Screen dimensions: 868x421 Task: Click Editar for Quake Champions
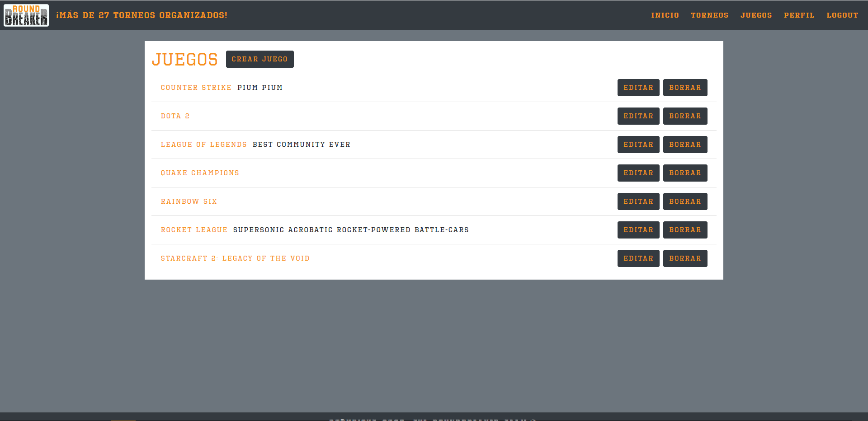(638, 173)
